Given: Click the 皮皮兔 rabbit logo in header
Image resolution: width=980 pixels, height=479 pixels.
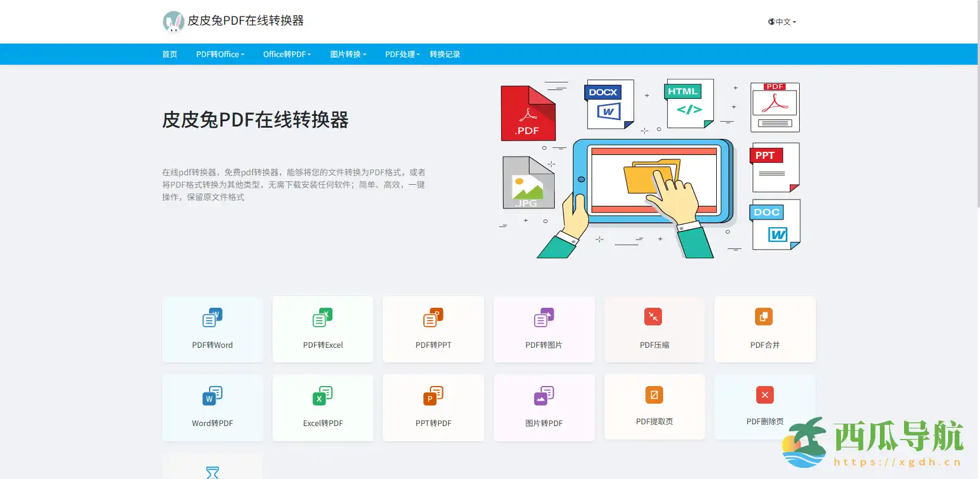Looking at the screenshot, I should [x=173, y=22].
